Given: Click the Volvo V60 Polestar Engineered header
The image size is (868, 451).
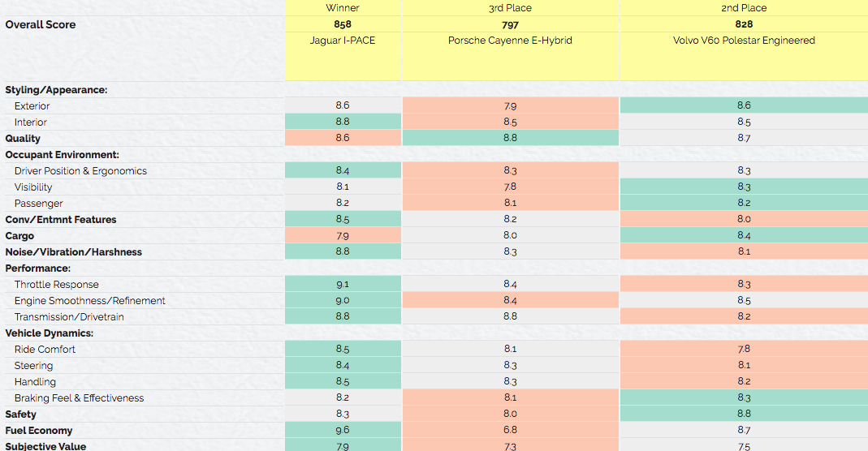Looking at the screenshot, I should [744, 41].
